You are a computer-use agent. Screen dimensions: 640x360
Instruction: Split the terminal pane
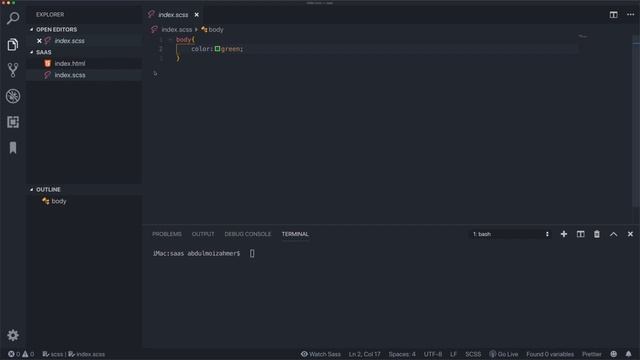[x=580, y=234]
